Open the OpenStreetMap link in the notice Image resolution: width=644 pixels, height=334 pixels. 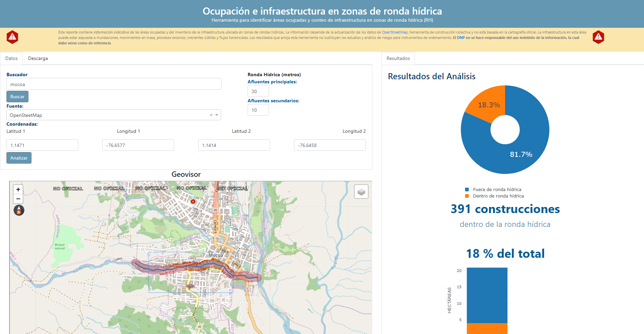pyautogui.click(x=394, y=32)
